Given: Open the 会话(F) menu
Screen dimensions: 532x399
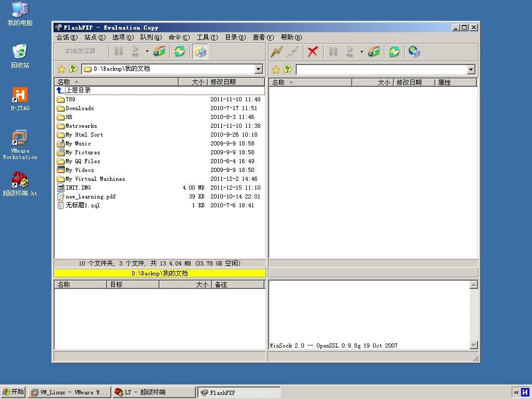Looking at the screenshot, I should (x=67, y=37).
